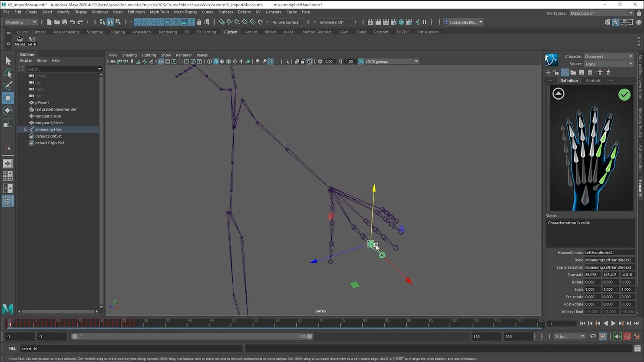Click the mirror skeleton definition icon
The width and height of the screenshot is (644, 362).
[565, 72]
